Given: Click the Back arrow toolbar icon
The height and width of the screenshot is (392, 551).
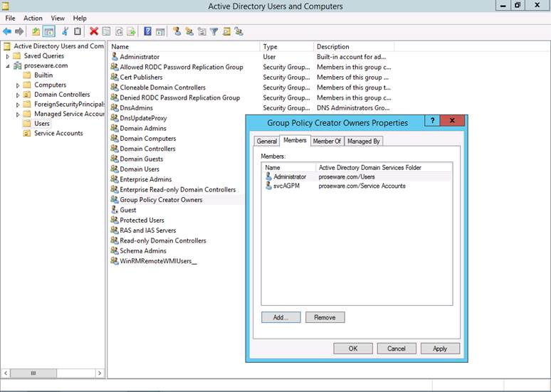Looking at the screenshot, I should (x=7, y=31).
